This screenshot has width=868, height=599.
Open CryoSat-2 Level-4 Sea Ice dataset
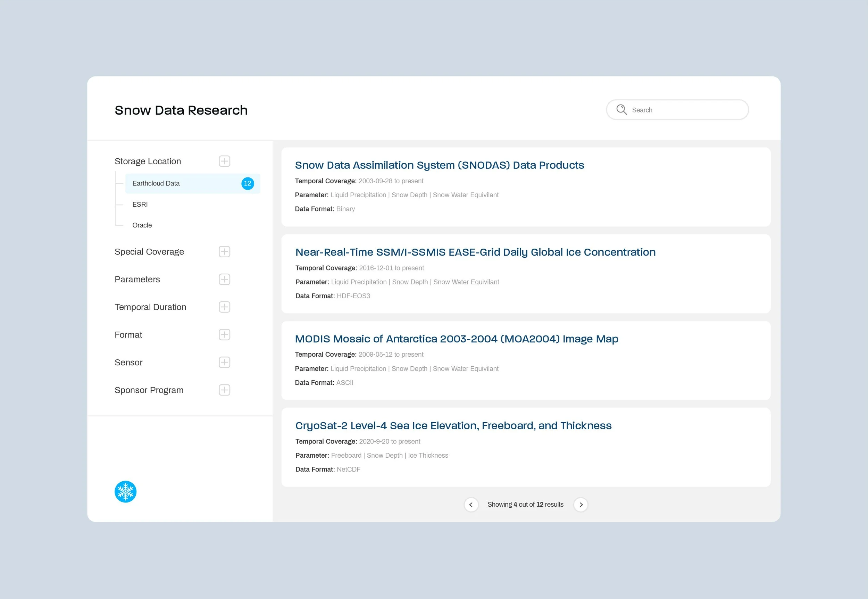453,426
